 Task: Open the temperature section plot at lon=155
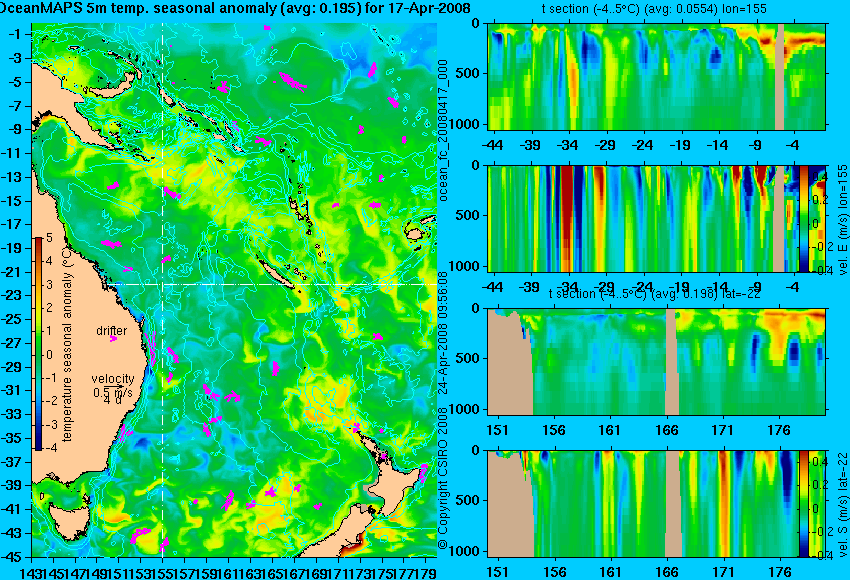(657, 76)
